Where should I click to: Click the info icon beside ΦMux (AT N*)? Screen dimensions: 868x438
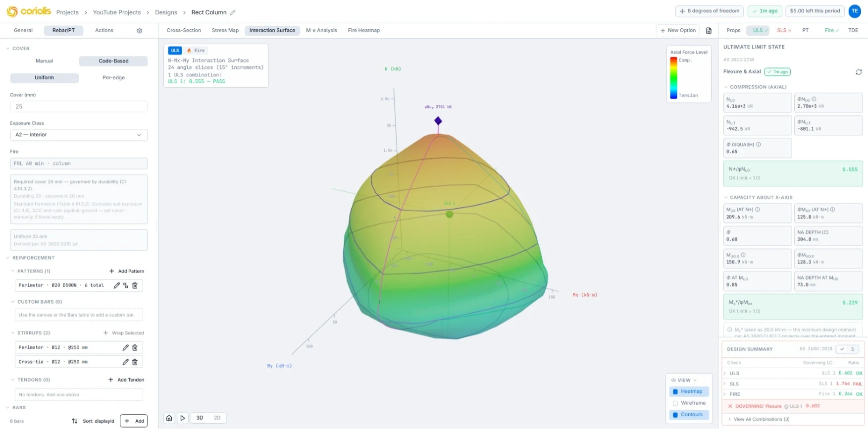click(833, 210)
